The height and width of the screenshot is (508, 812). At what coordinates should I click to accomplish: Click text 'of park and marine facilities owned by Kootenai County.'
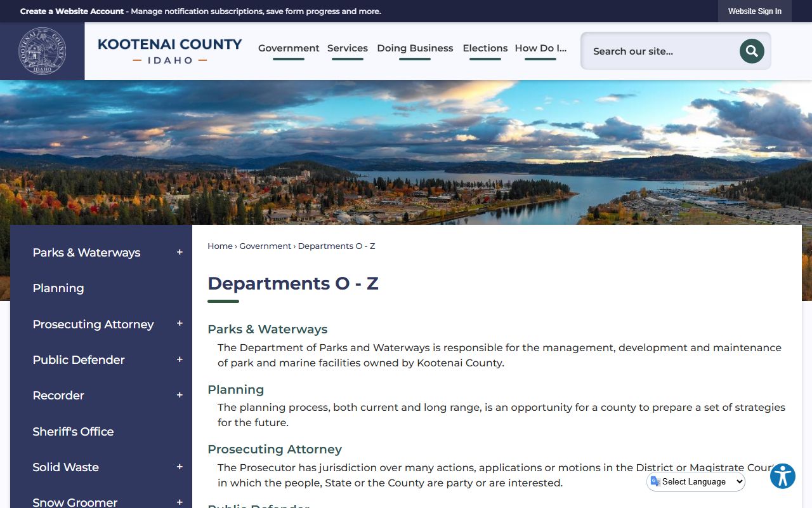[x=361, y=363]
